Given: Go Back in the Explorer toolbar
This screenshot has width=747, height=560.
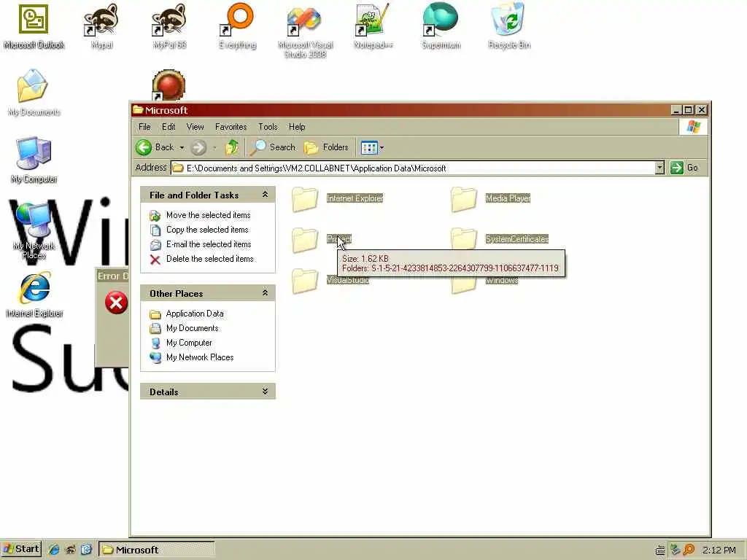Looking at the screenshot, I should click(x=155, y=147).
